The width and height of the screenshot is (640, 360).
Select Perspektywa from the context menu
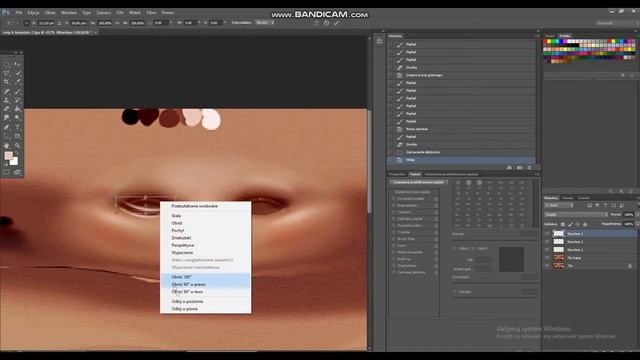[x=205, y=245]
